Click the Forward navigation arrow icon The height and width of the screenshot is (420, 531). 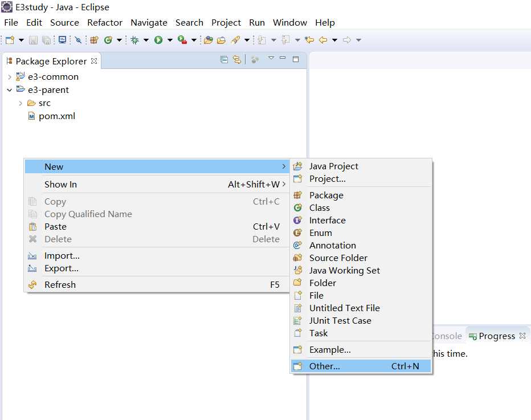pos(347,40)
